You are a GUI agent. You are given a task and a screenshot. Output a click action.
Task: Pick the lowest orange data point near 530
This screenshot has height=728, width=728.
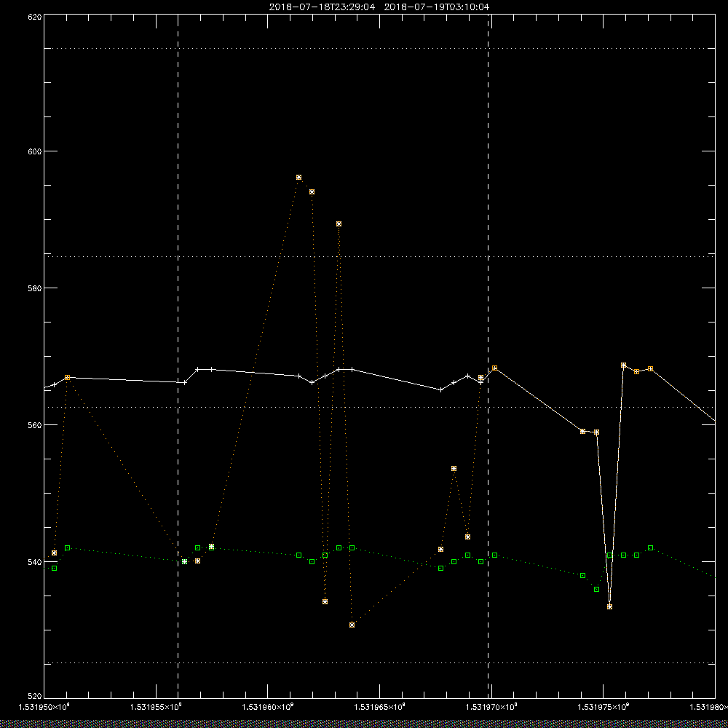pos(352,625)
